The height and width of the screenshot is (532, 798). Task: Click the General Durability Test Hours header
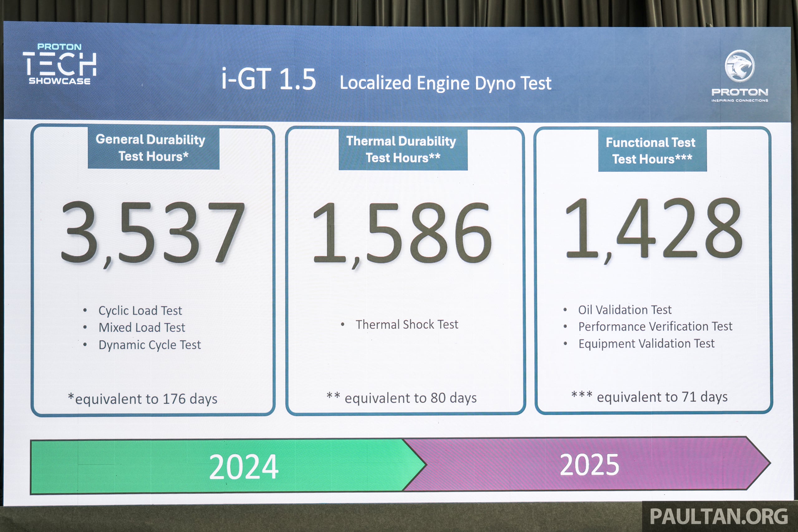[153, 148]
